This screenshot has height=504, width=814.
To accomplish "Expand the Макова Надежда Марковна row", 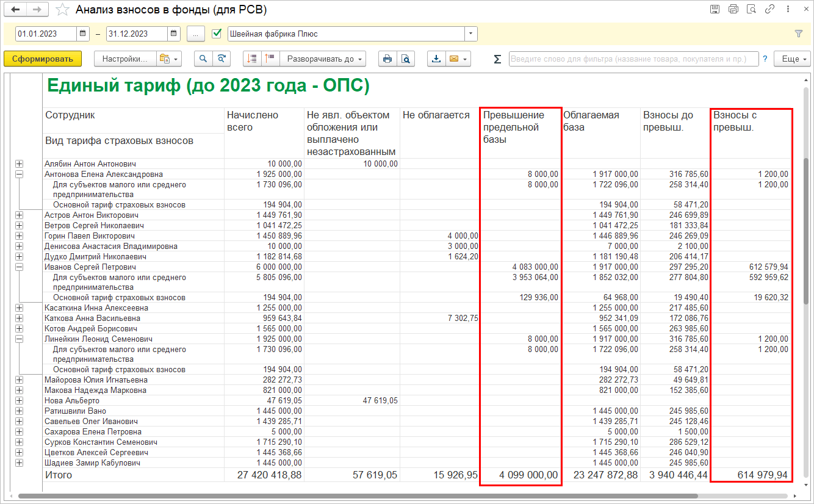I will pyautogui.click(x=19, y=391).
